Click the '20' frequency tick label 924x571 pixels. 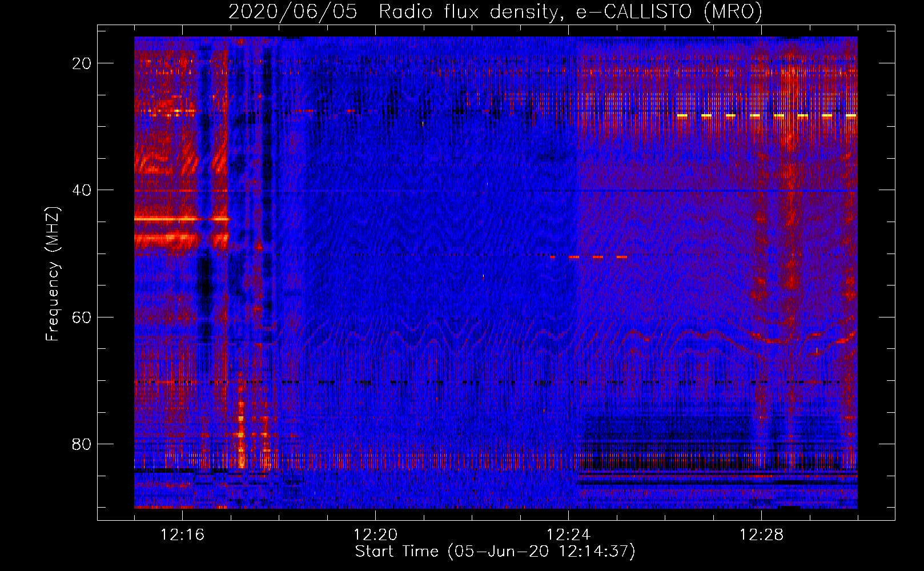[82, 63]
